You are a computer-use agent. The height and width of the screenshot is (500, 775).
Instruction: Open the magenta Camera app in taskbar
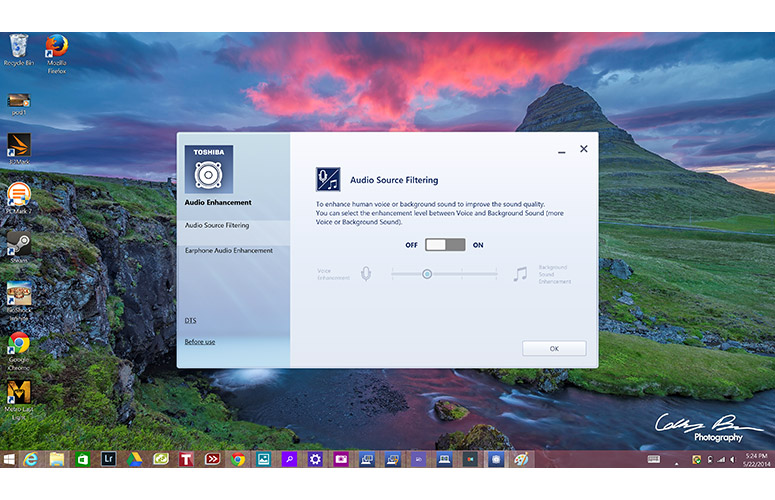click(341, 459)
